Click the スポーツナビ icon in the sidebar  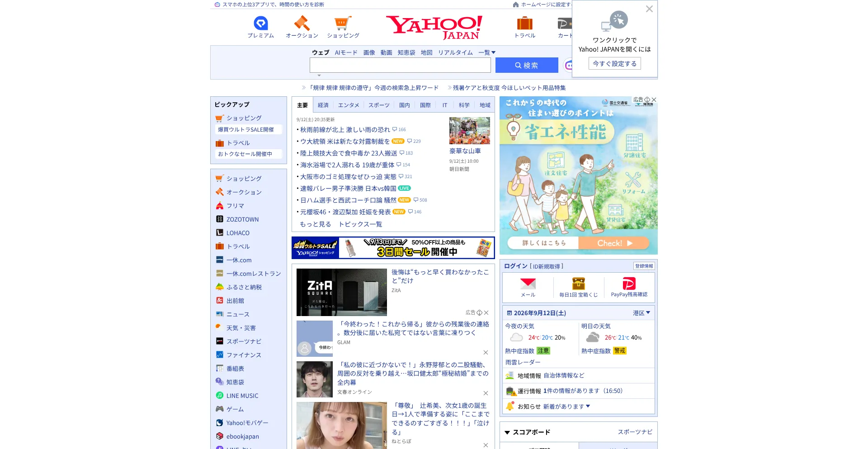coord(220,341)
